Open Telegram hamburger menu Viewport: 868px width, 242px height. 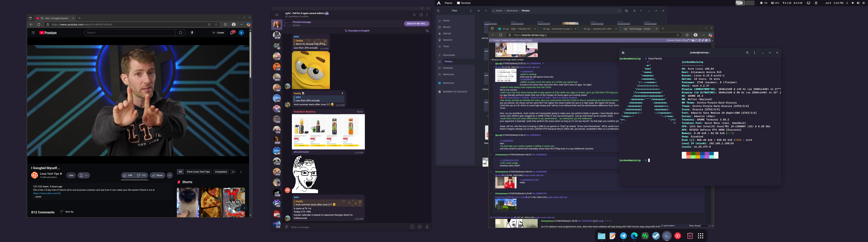[277, 15]
